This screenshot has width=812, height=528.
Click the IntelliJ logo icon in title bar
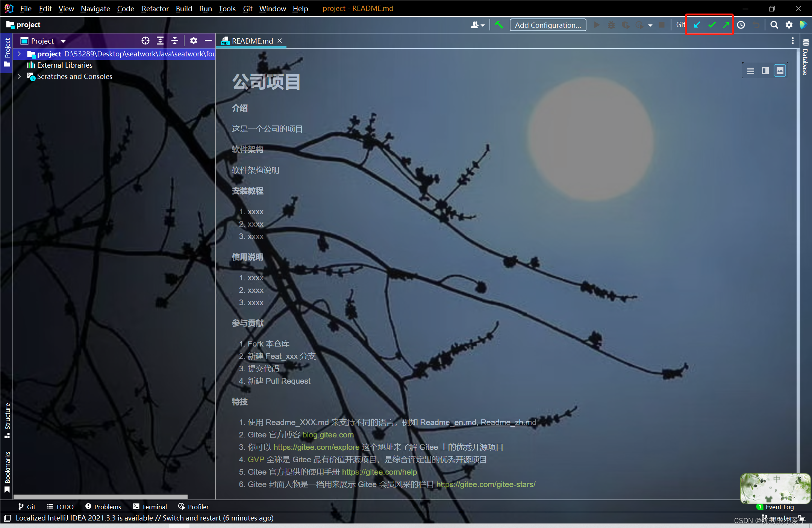tap(9, 8)
